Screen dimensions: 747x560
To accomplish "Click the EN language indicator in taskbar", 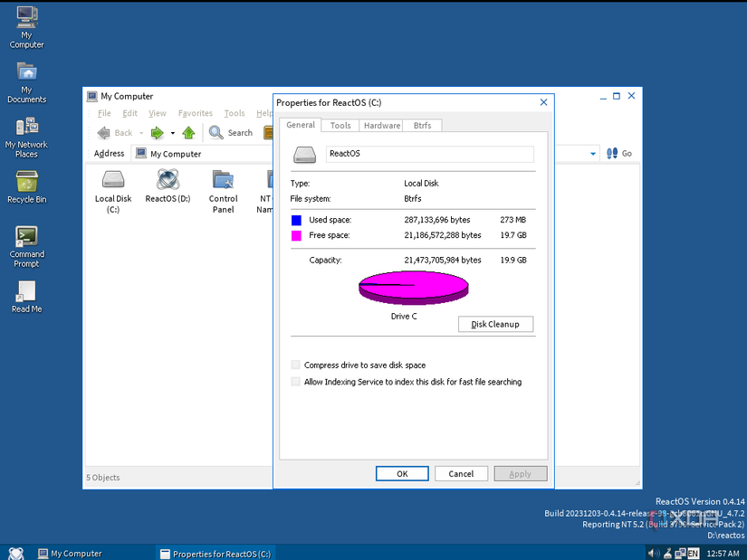I will [x=695, y=553].
